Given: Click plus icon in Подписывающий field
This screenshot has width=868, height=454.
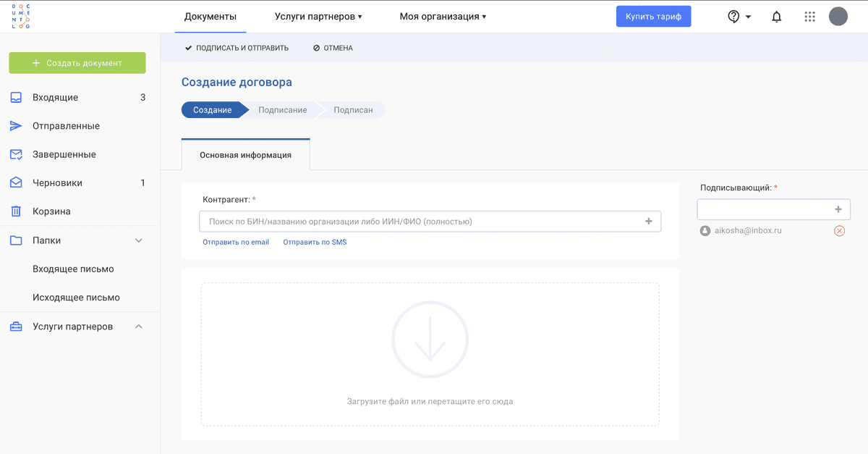Looking at the screenshot, I should click(x=838, y=209).
